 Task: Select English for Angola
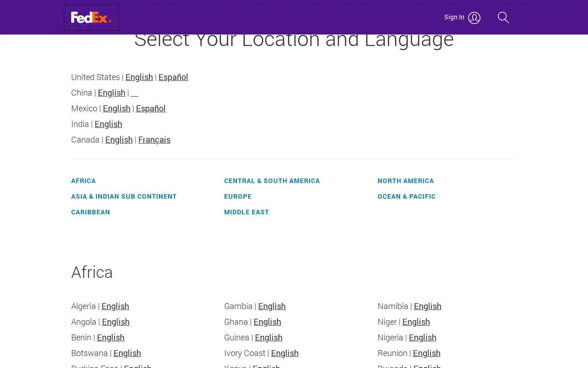[116, 322]
